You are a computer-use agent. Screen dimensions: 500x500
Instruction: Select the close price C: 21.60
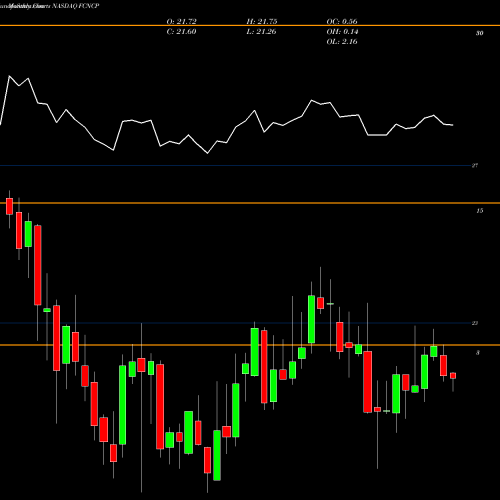click(181, 32)
